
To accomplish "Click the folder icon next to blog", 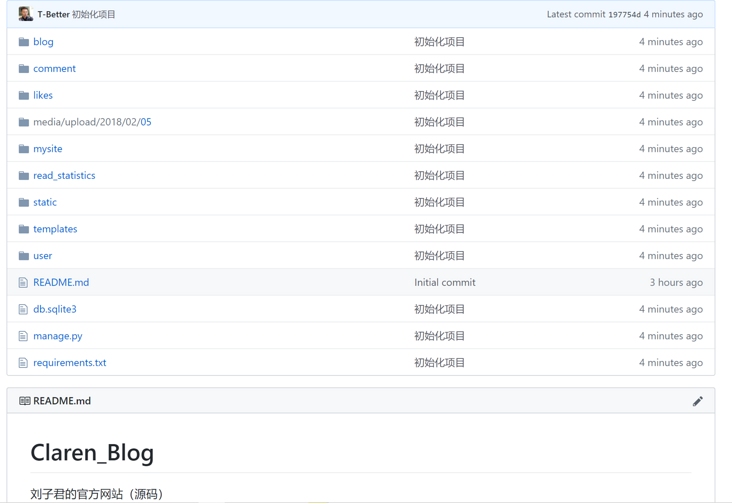I will [x=24, y=42].
